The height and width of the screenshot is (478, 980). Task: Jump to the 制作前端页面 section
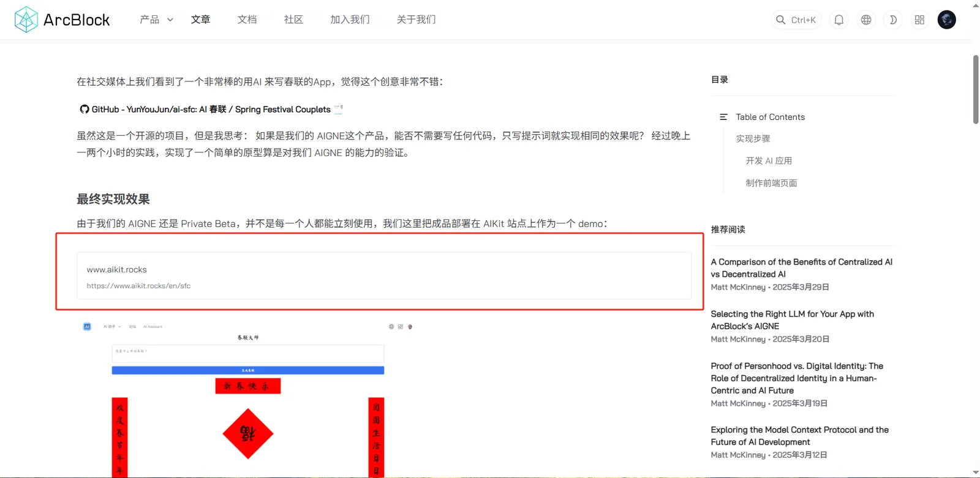coord(771,183)
